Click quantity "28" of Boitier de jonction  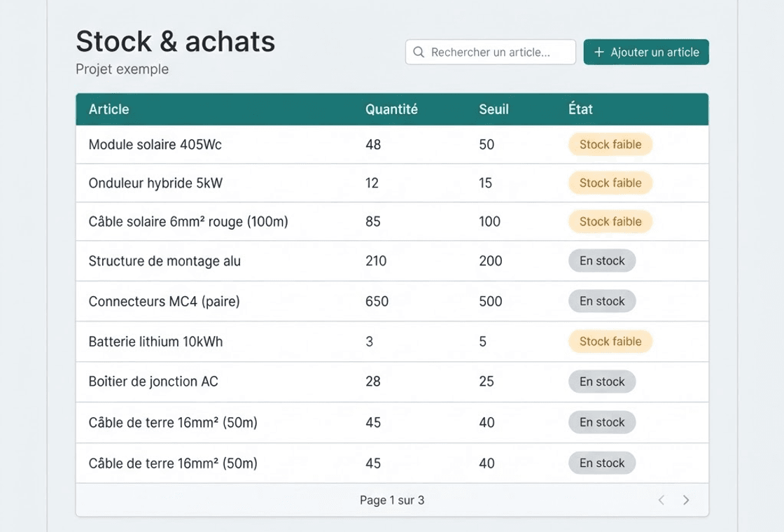coord(373,381)
